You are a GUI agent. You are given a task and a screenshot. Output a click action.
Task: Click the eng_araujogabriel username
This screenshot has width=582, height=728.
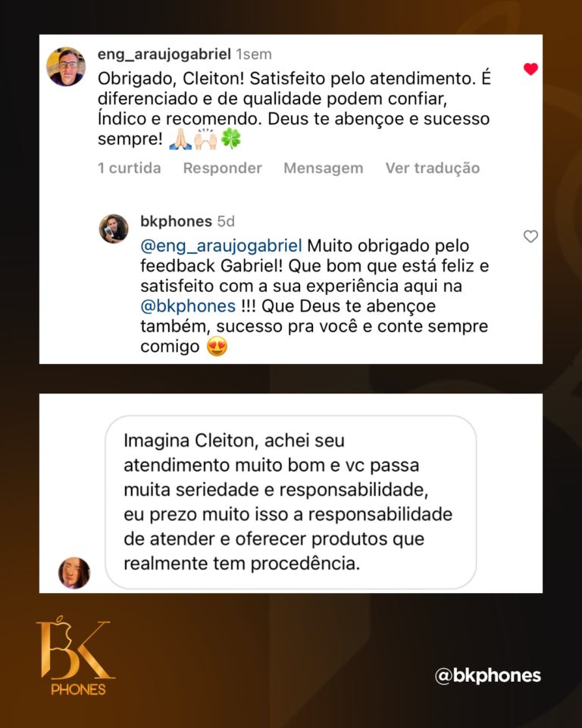[x=164, y=55]
